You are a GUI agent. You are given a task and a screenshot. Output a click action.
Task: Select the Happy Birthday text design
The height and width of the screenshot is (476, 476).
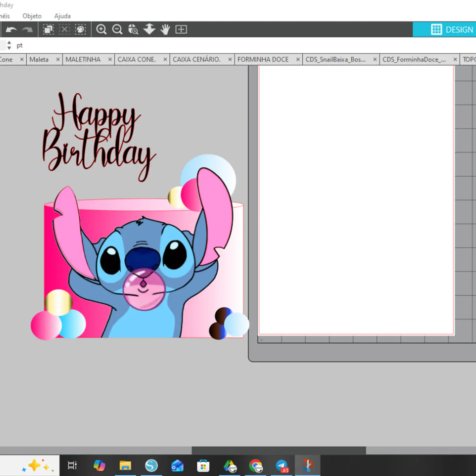[x=99, y=136]
